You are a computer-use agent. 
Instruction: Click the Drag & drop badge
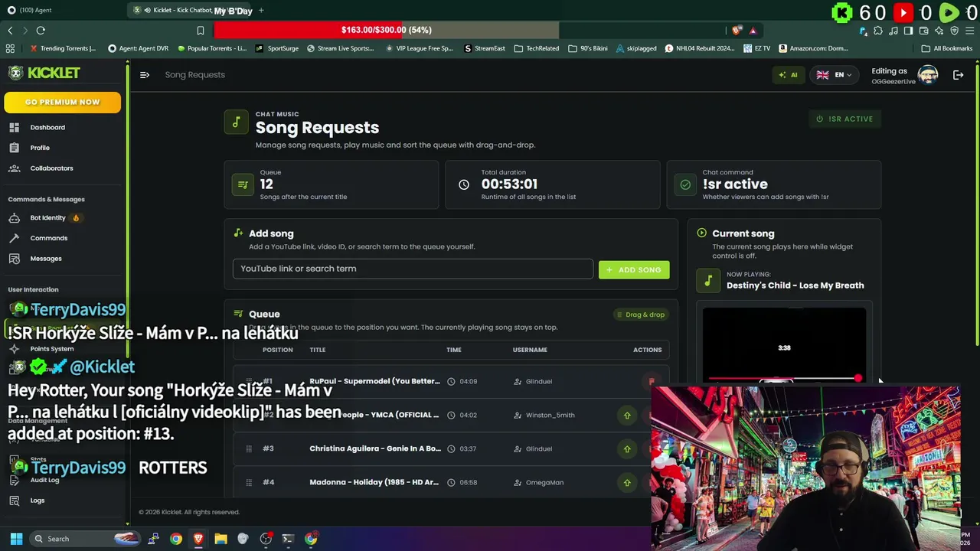pyautogui.click(x=640, y=315)
